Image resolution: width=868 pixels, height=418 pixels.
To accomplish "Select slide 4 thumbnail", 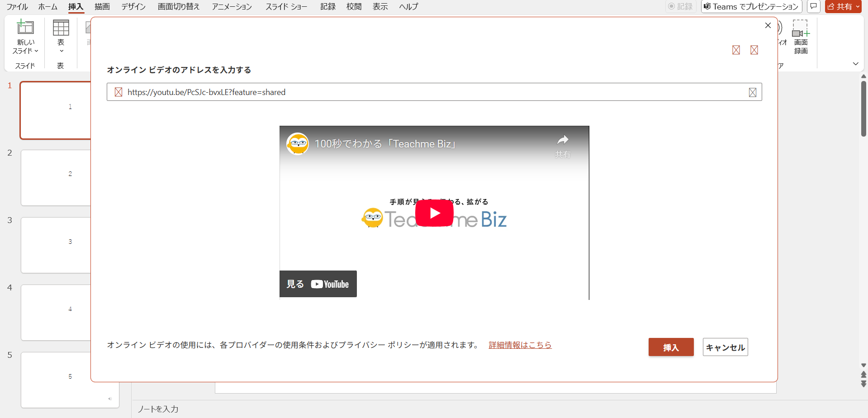I will point(56,313).
